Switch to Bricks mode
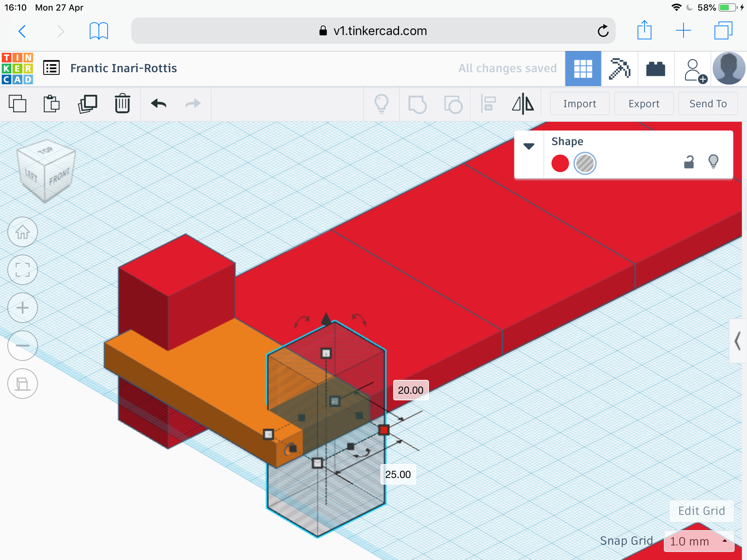The image size is (747, 560). coord(655,69)
